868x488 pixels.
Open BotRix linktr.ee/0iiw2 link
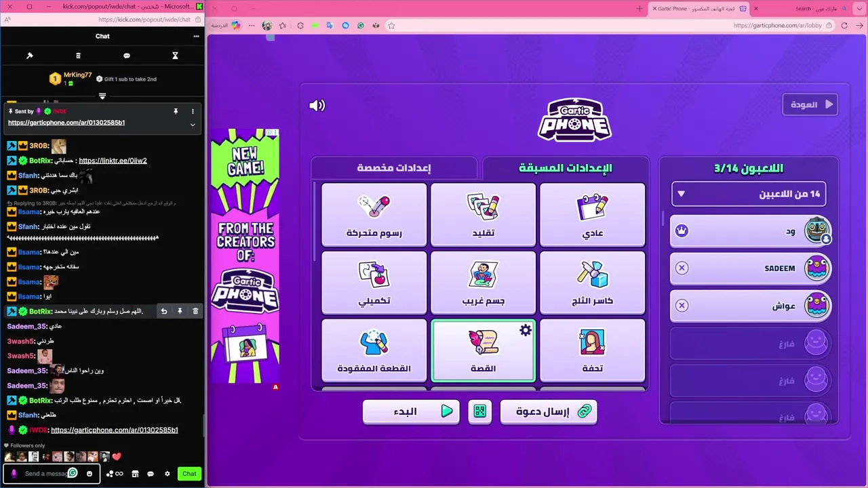coord(113,161)
